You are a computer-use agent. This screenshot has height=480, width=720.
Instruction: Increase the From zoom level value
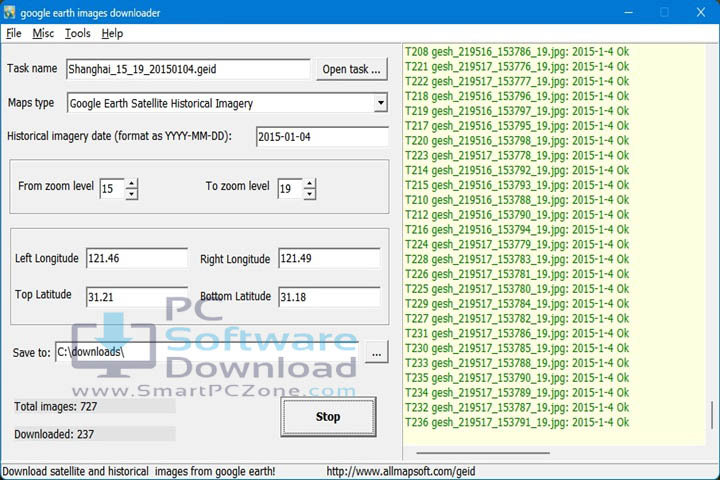coord(132,184)
